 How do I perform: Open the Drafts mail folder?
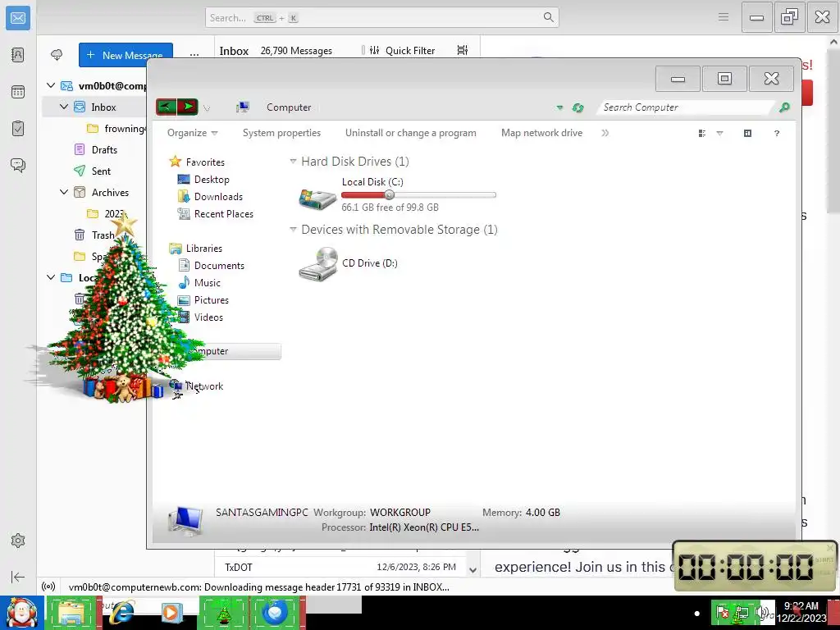(104, 150)
